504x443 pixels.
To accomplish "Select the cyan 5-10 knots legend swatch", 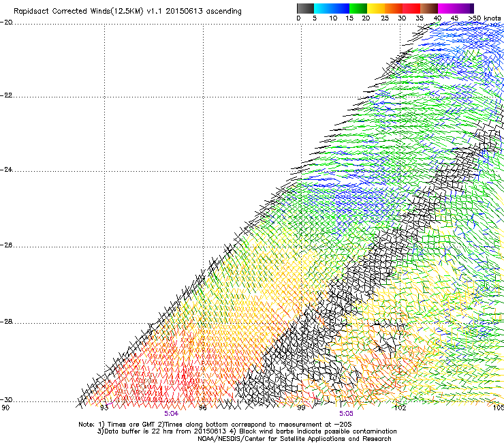I will pyautogui.click(x=323, y=8).
